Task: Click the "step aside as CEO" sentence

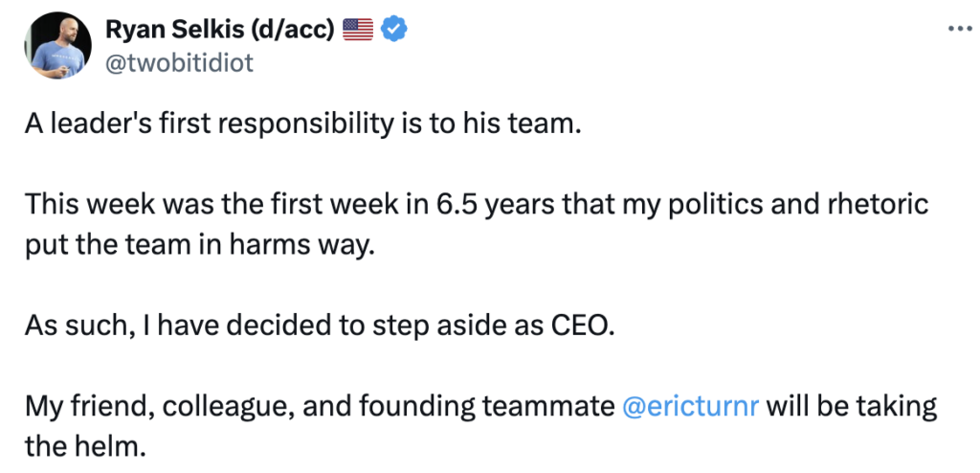Action: (319, 327)
